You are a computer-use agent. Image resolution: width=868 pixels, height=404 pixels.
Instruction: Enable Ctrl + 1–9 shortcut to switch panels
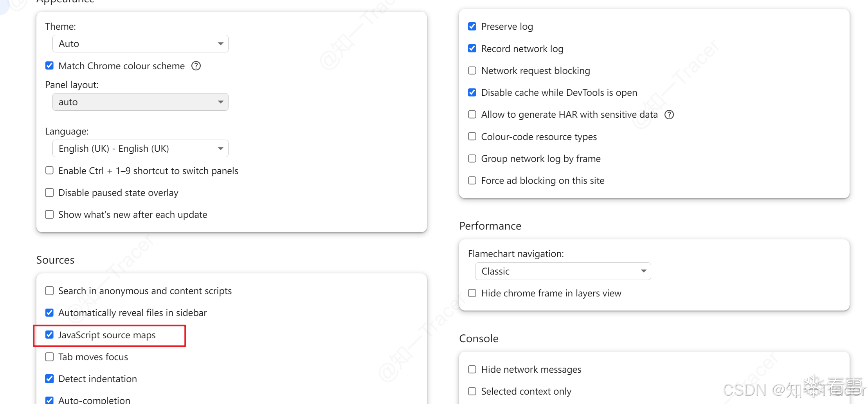[x=49, y=171]
